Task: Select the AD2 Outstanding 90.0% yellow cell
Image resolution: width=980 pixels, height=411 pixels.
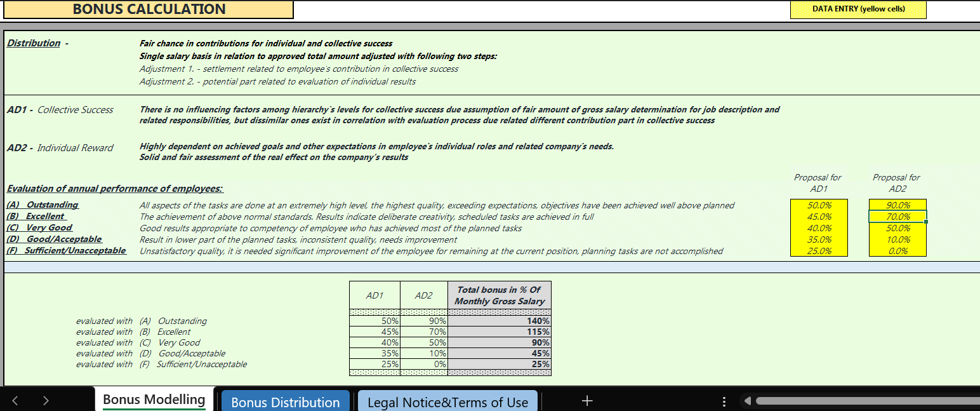Action: pyautogui.click(x=897, y=205)
